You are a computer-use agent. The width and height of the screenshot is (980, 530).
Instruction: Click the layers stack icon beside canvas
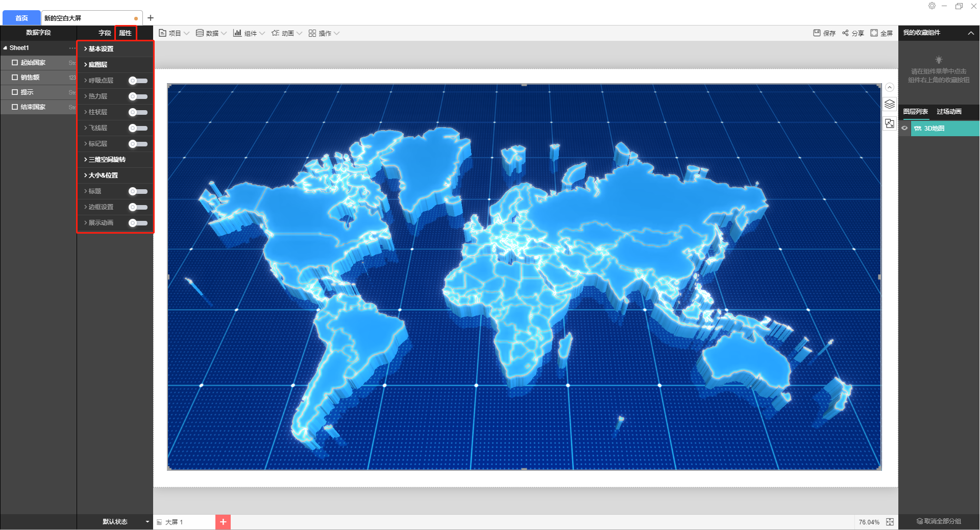(x=890, y=104)
